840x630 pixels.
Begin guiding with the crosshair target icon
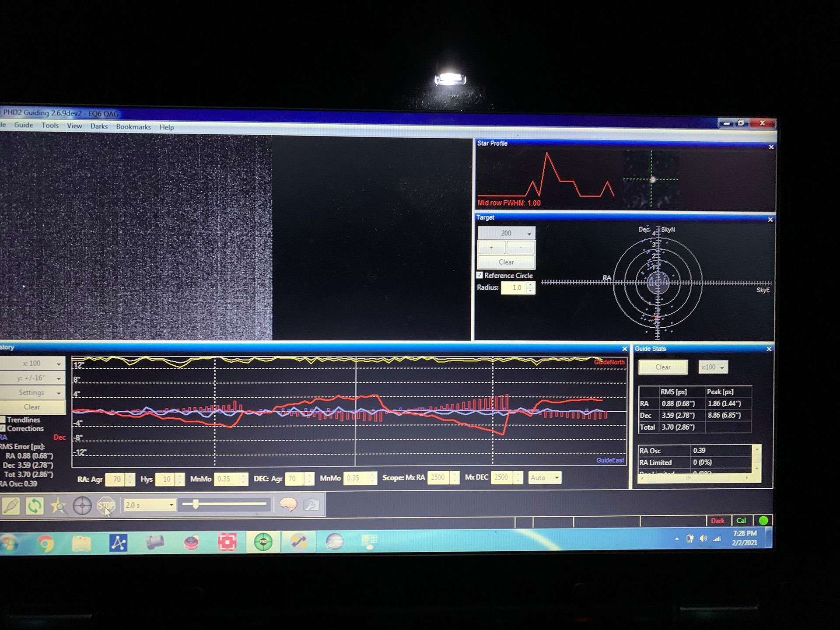(82, 506)
